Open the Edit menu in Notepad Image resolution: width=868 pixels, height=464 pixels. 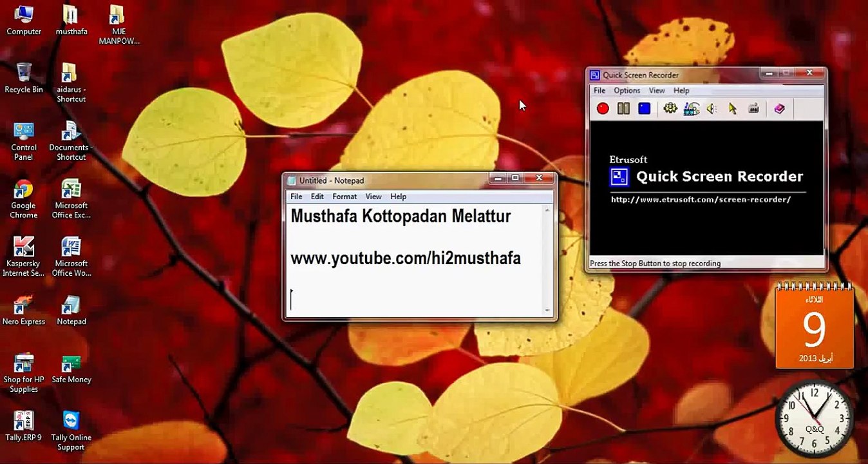(x=317, y=197)
